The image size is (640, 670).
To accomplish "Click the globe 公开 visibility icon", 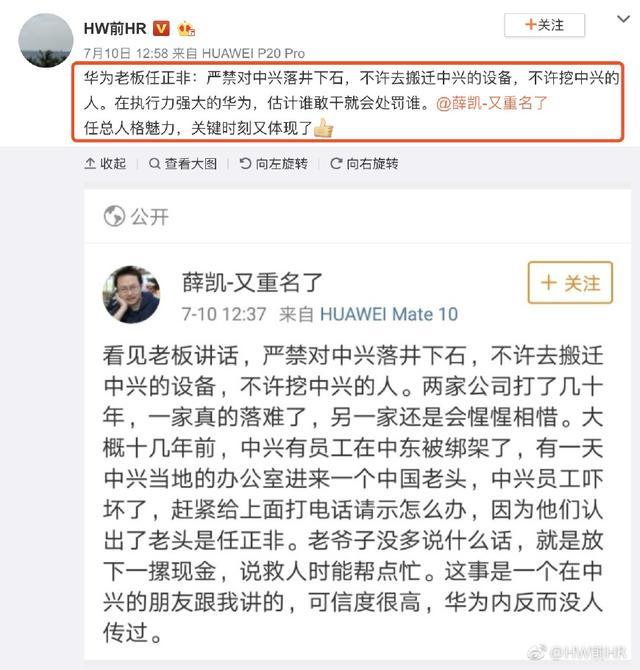I will coord(114,216).
